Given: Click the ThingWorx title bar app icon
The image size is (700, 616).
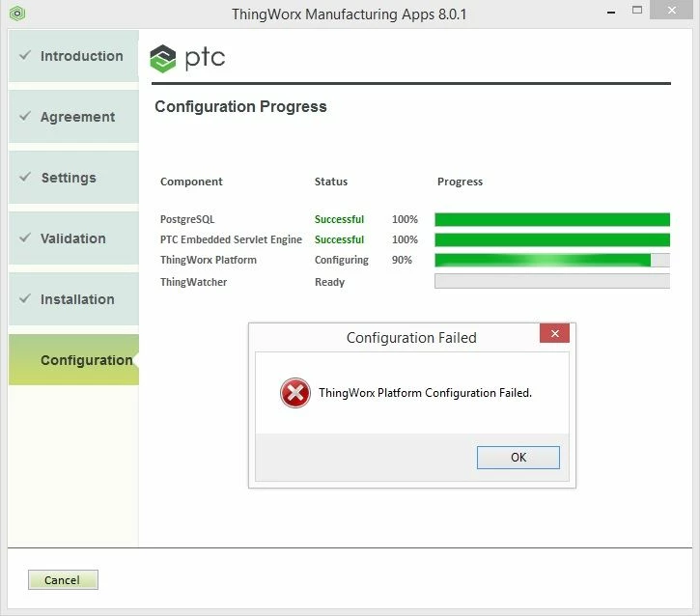Looking at the screenshot, I should pos(17,14).
